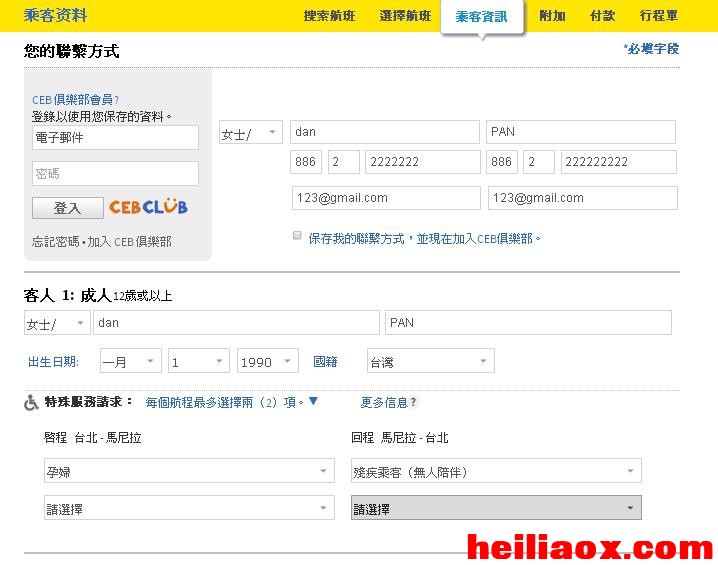Click the second phone field 222222222
This screenshot has height=565, width=718.
[619, 162]
